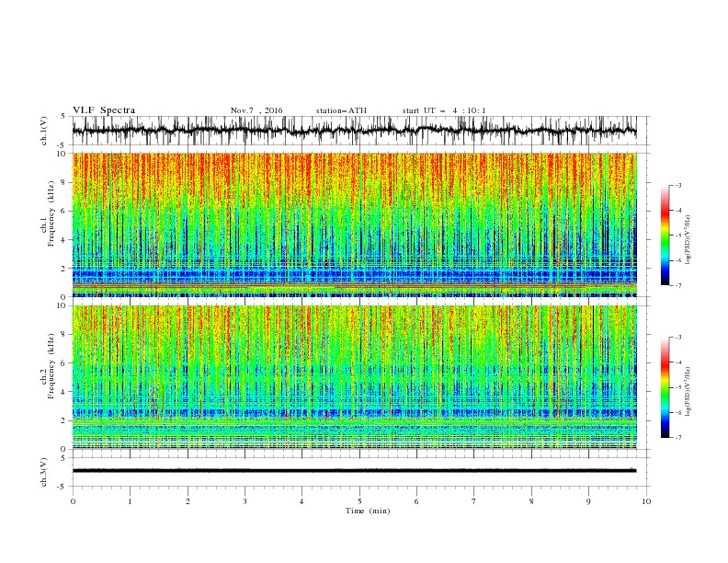Viewport: 728px width, 563px height.
Task: Click the "10" tick on the time axis
Action: click(646, 501)
